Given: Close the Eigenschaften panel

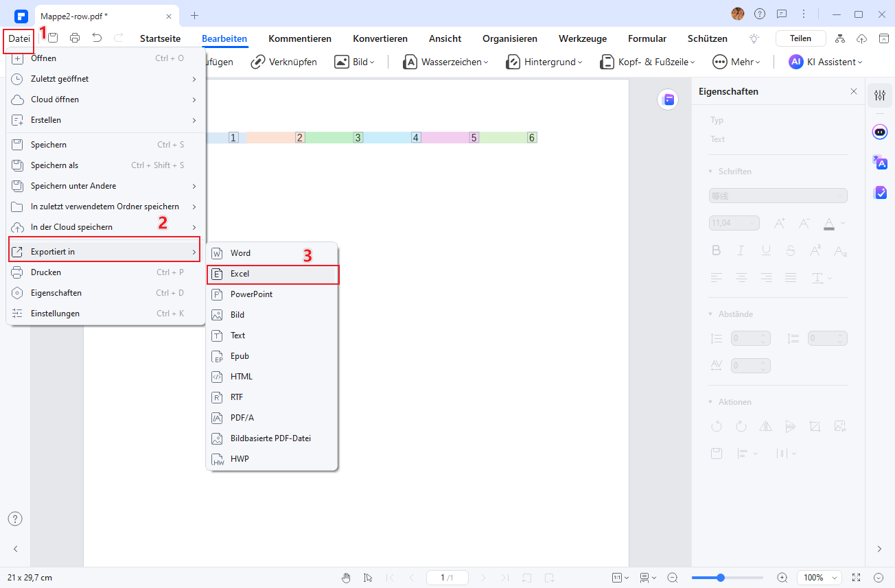Looking at the screenshot, I should (x=854, y=91).
